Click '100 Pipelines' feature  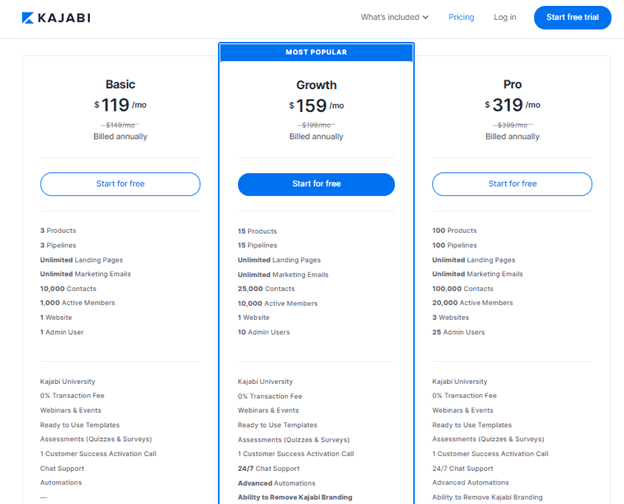pos(454,245)
